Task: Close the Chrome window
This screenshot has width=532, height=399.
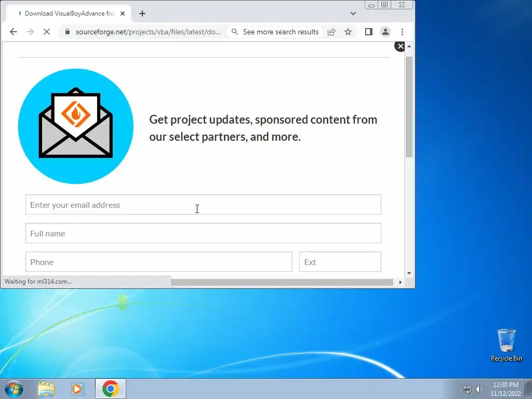Action: point(402,5)
